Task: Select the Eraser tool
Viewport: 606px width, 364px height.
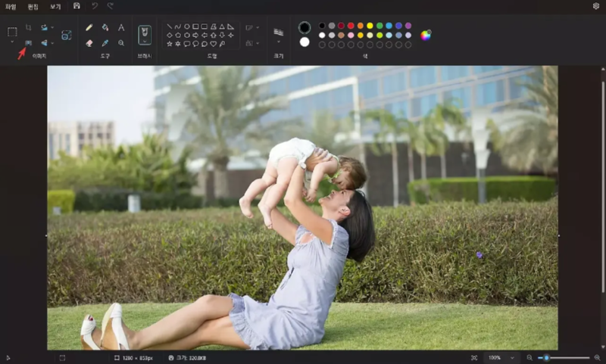Action: pos(89,43)
